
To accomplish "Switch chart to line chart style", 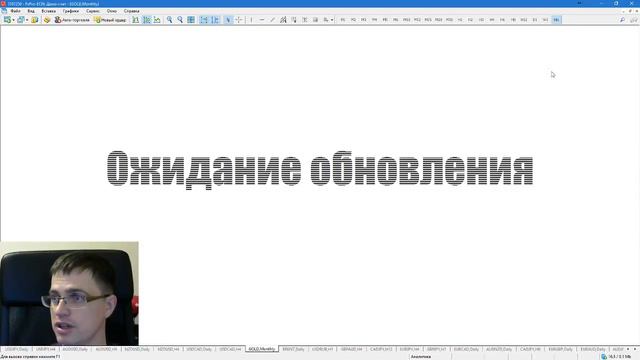I will [x=157, y=20].
